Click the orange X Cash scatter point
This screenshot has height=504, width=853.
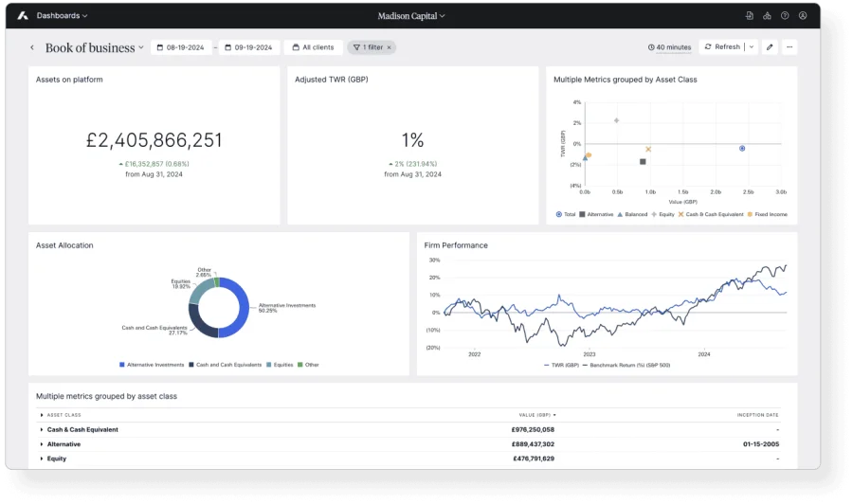(x=648, y=149)
